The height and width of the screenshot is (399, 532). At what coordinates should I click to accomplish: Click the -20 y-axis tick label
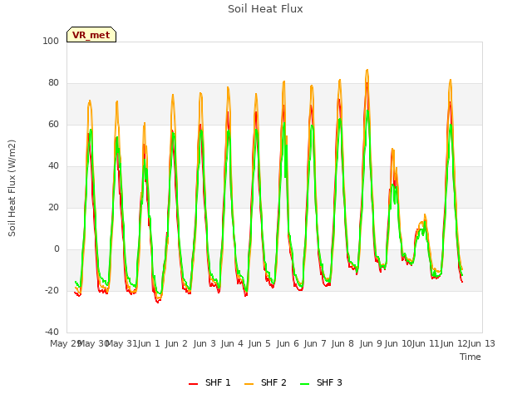click(x=52, y=290)
